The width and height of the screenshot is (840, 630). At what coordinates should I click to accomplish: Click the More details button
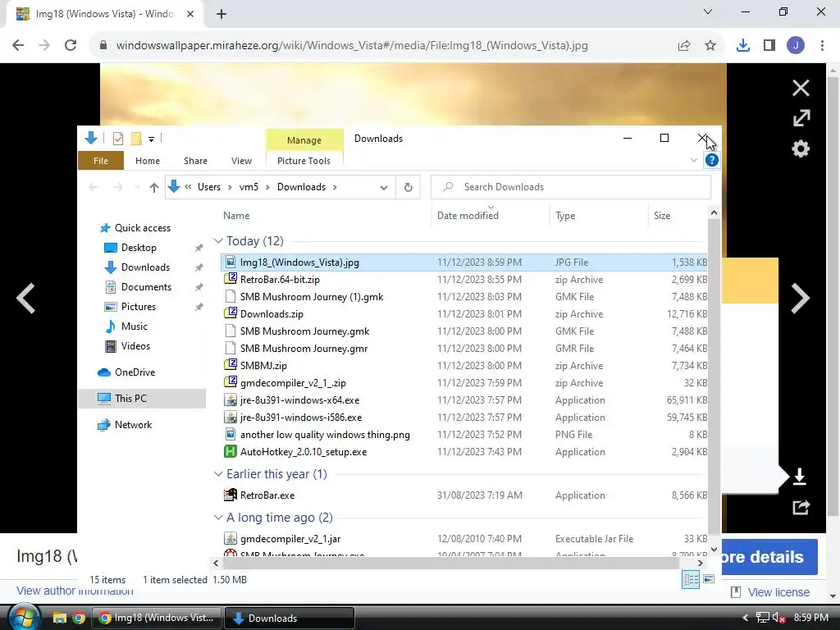coord(769,557)
